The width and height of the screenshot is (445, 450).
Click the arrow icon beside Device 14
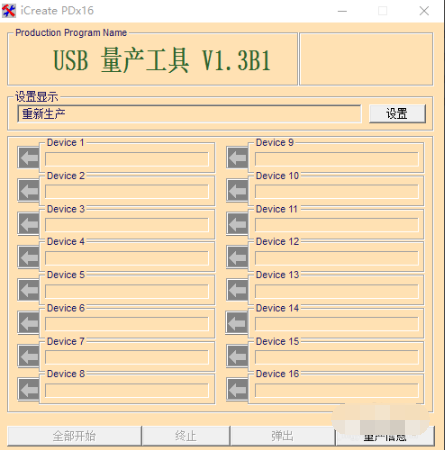point(237,323)
